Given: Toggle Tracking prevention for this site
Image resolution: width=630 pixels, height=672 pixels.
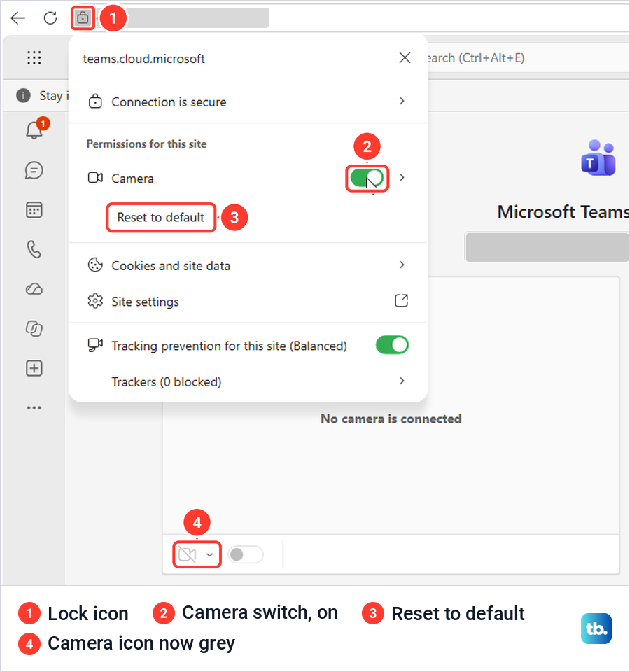Looking at the screenshot, I should point(392,345).
